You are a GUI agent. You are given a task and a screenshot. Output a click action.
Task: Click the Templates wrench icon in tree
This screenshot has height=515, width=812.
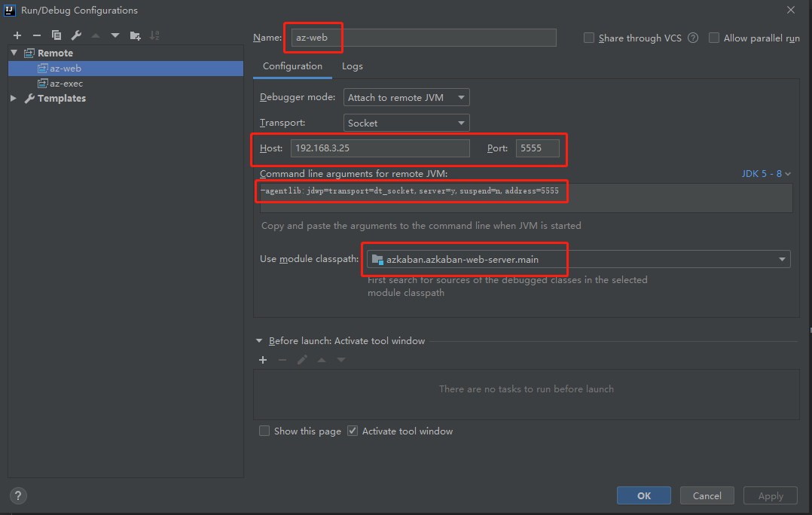[29, 99]
